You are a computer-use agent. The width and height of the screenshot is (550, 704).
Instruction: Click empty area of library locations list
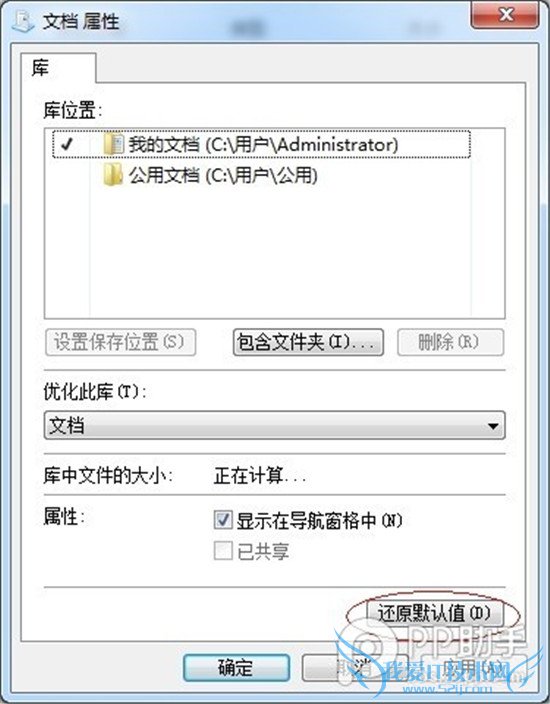pos(274,251)
